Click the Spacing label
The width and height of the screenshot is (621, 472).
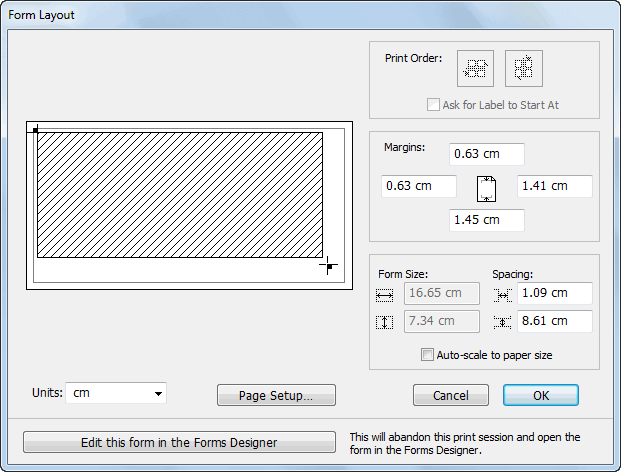tap(512, 274)
